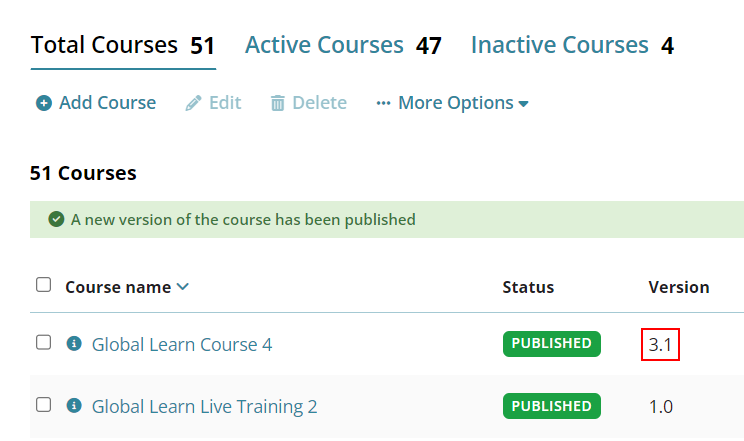Click the Version column header
The height and width of the screenshot is (441, 744).
(679, 287)
